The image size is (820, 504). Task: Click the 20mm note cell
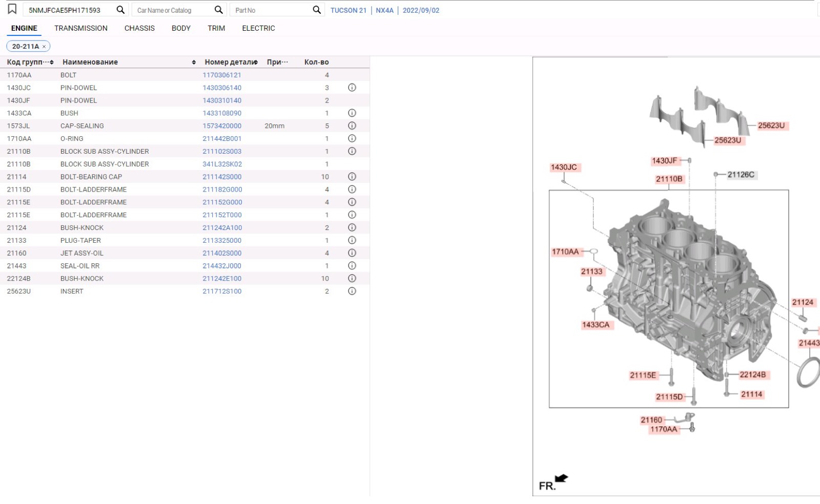tap(274, 125)
